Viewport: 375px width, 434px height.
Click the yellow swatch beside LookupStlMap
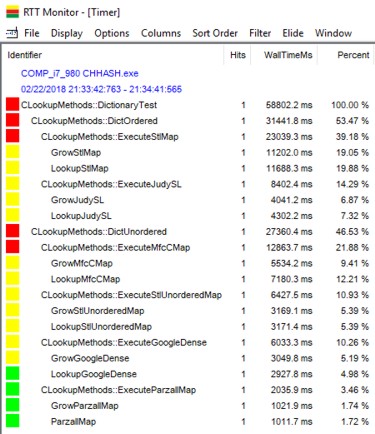[12, 168]
